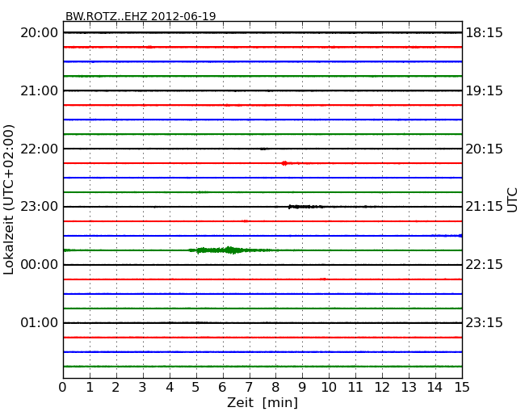Click the 01:00 local time label

pos(40,322)
